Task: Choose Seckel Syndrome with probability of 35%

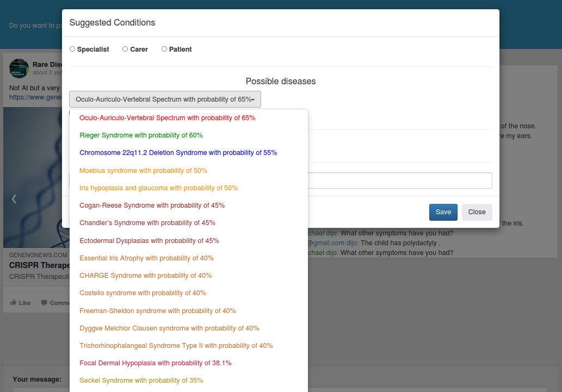Action: [141, 381]
